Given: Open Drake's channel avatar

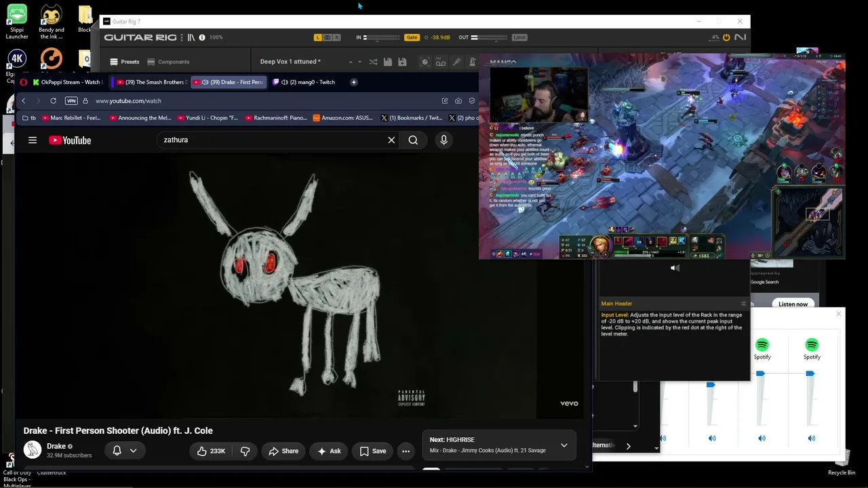Looking at the screenshot, I should [33, 450].
